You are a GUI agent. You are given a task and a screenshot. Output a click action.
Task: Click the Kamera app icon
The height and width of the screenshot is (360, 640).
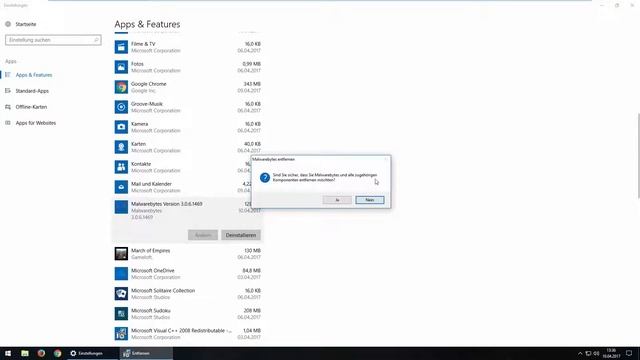pyautogui.click(x=121, y=127)
